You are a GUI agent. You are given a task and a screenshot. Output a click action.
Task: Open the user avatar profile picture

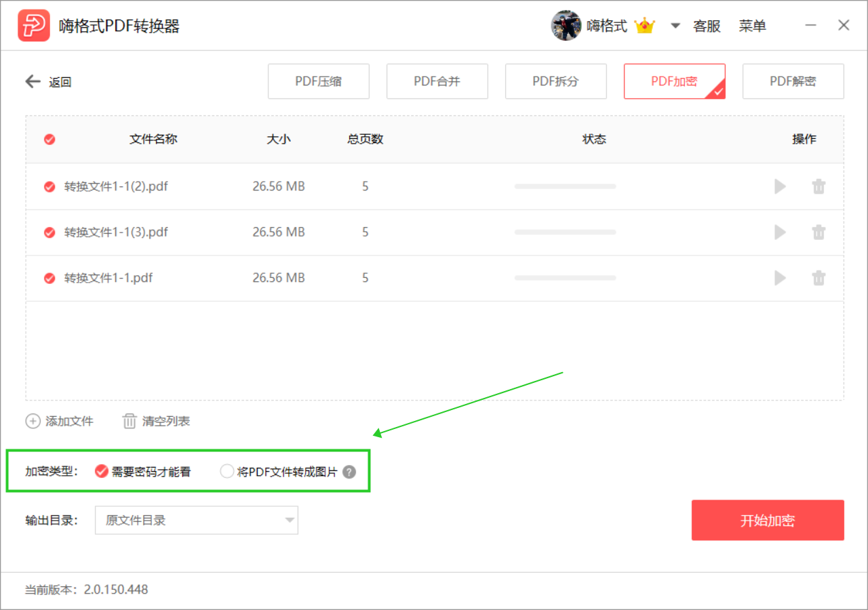click(566, 26)
